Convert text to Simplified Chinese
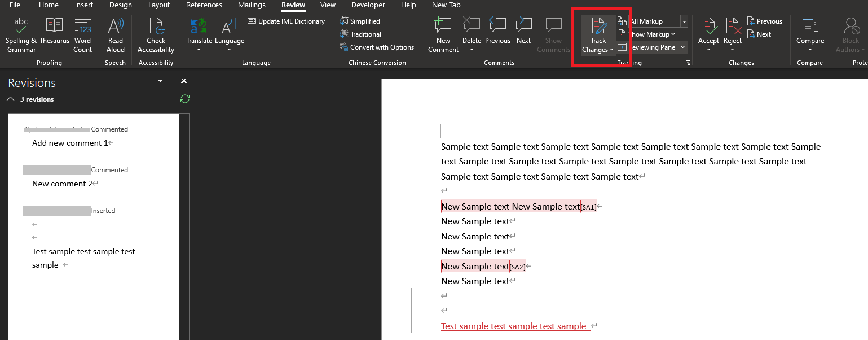This screenshot has height=340, width=868. [360, 21]
